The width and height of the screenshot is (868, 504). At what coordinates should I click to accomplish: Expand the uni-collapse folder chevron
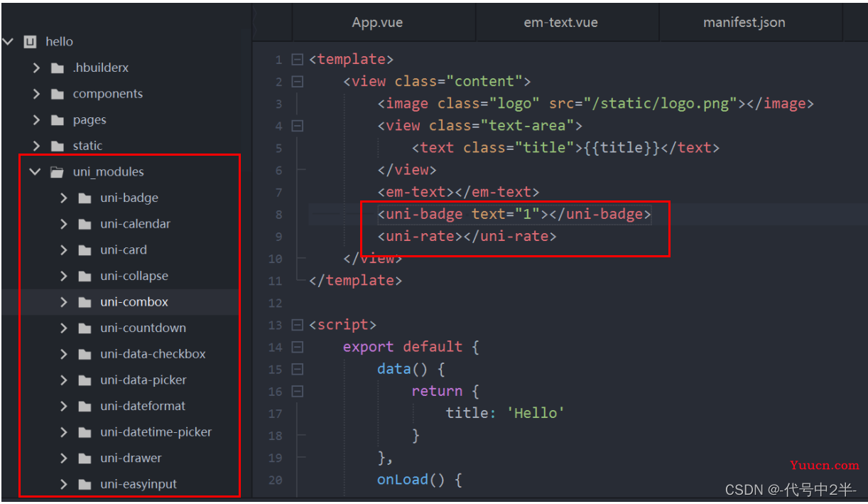pos(64,276)
